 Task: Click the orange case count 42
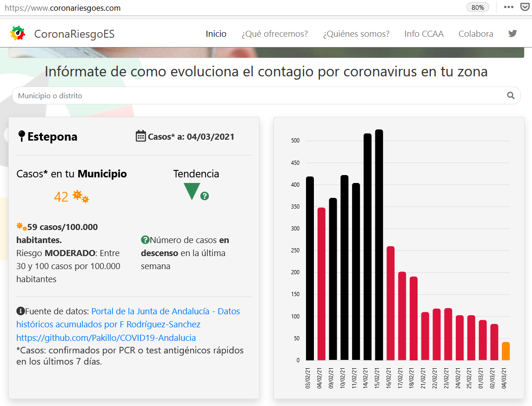[61, 197]
